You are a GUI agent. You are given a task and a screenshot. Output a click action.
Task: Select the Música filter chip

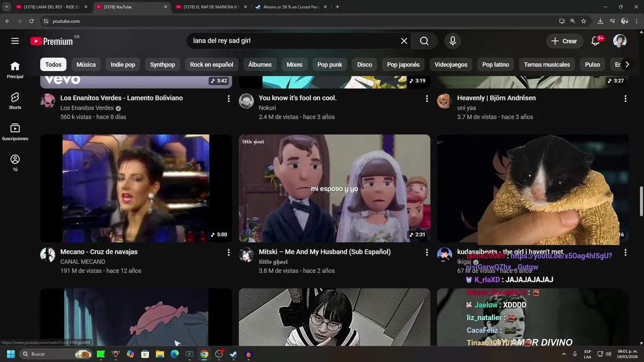pyautogui.click(x=86, y=64)
